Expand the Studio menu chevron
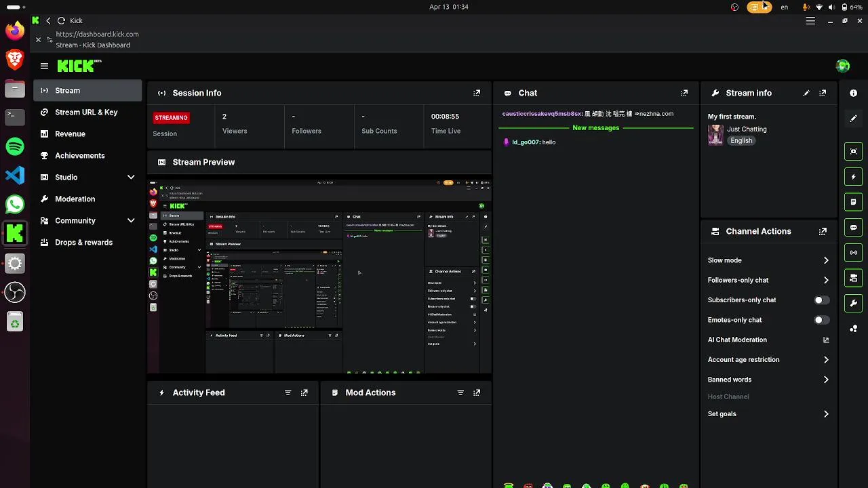 (131, 177)
